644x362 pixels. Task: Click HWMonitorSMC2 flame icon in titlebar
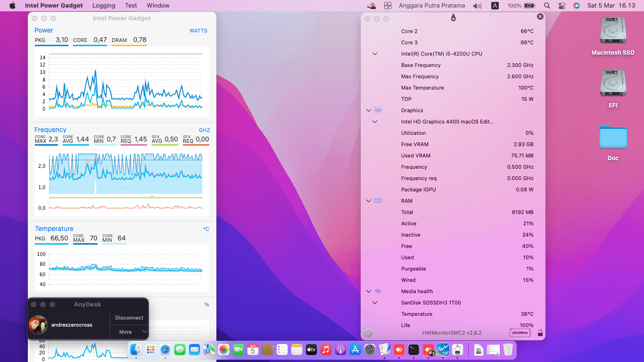pos(453,17)
